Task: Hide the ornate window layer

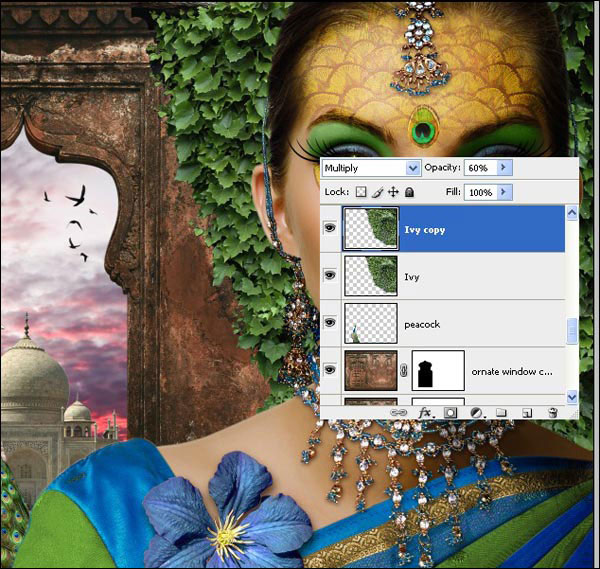Action: point(330,370)
